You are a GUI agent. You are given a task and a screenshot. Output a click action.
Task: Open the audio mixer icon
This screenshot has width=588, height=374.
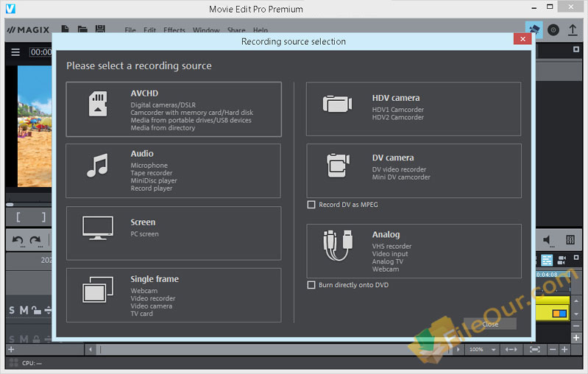tap(570, 240)
